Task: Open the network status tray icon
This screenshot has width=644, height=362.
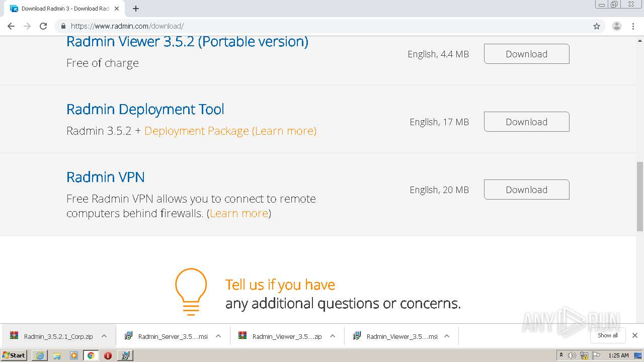Action: click(584, 355)
